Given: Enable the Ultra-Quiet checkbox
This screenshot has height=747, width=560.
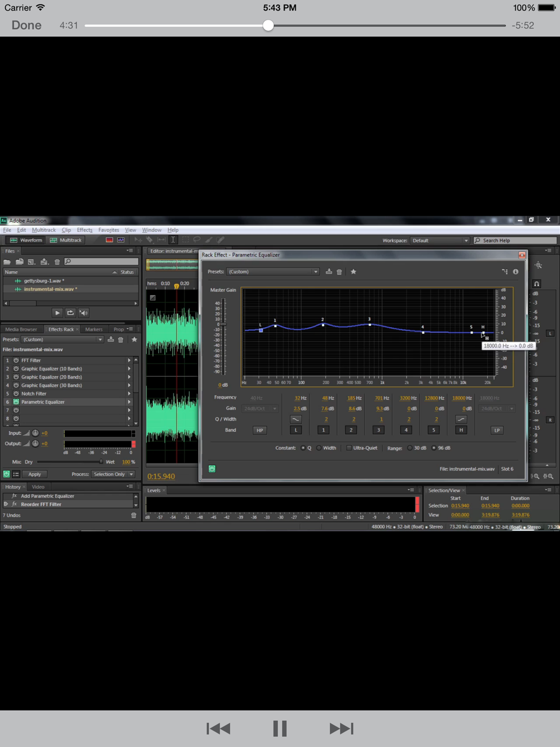Looking at the screenshot, I should pyautogui.click(x=349, y=448).
